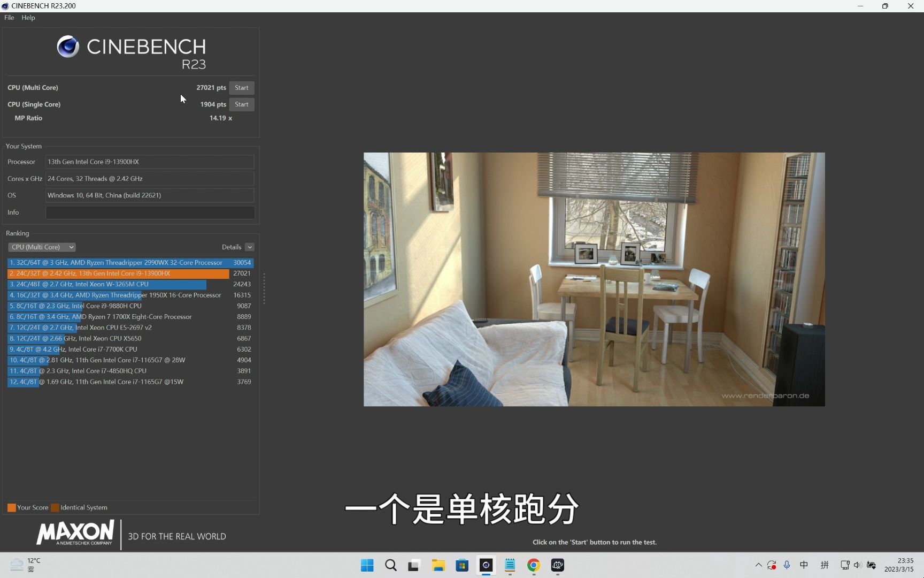The height and width of the screenshot is (578, 924).
Task: Click the Processor field showing i9-13900HX
Action: click(x=150, y=162)
